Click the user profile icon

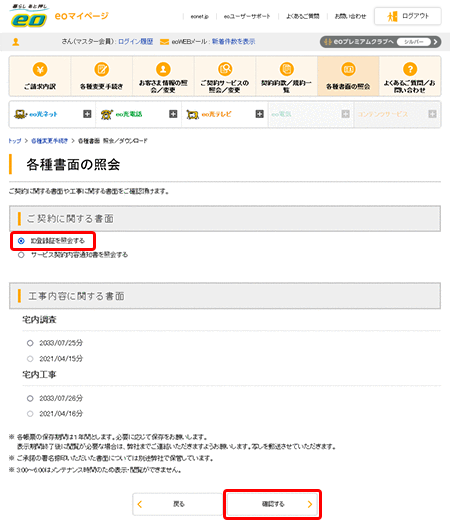(16, 42)
